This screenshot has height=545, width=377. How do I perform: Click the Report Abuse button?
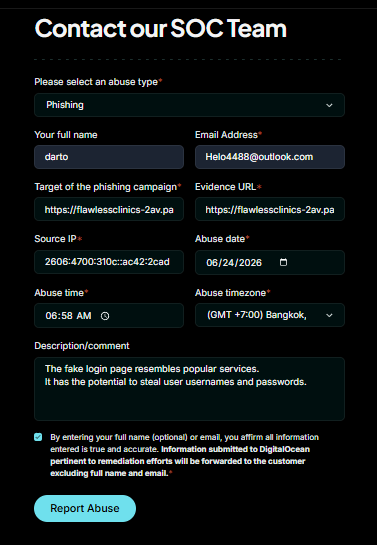85,508
